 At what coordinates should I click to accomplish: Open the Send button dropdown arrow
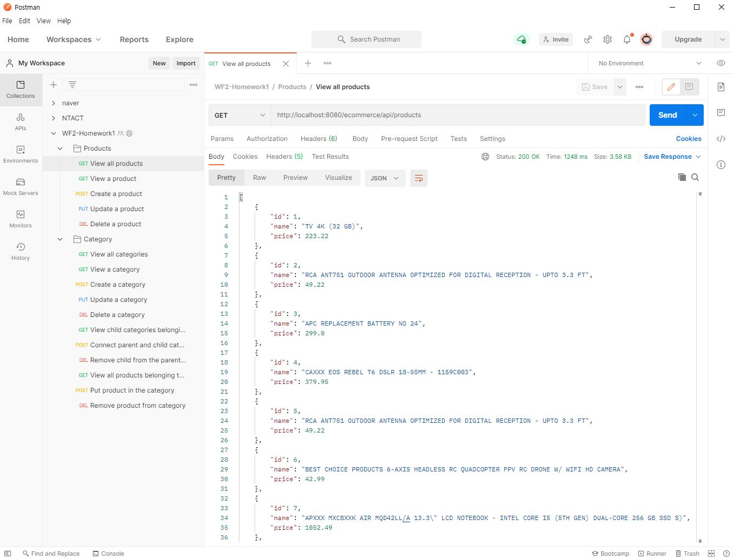point(695,115)
